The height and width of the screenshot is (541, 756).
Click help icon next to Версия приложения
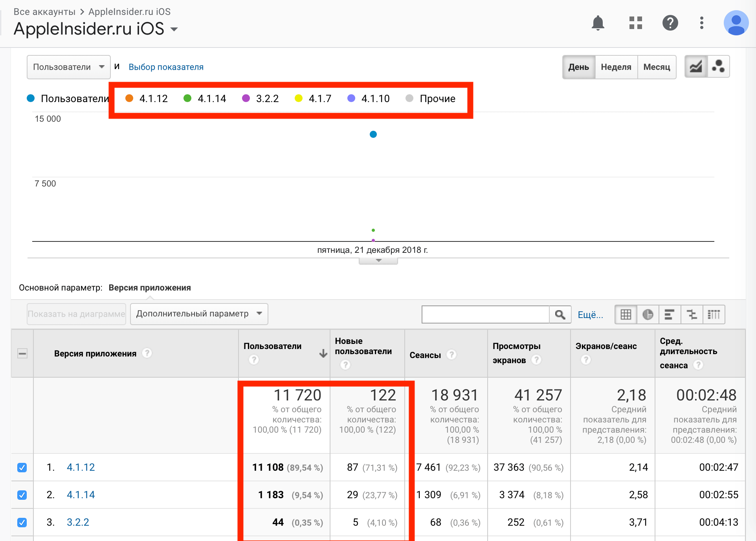coord(147,353)
